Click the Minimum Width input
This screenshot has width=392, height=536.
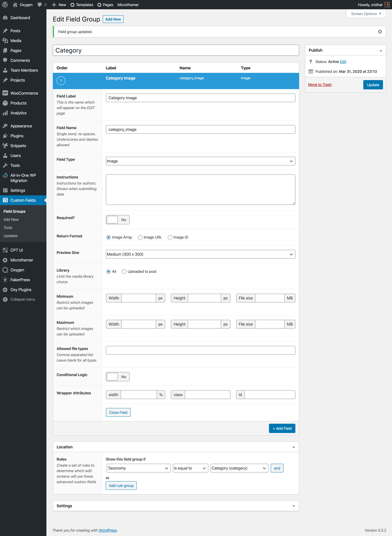[x=139, y=298]
